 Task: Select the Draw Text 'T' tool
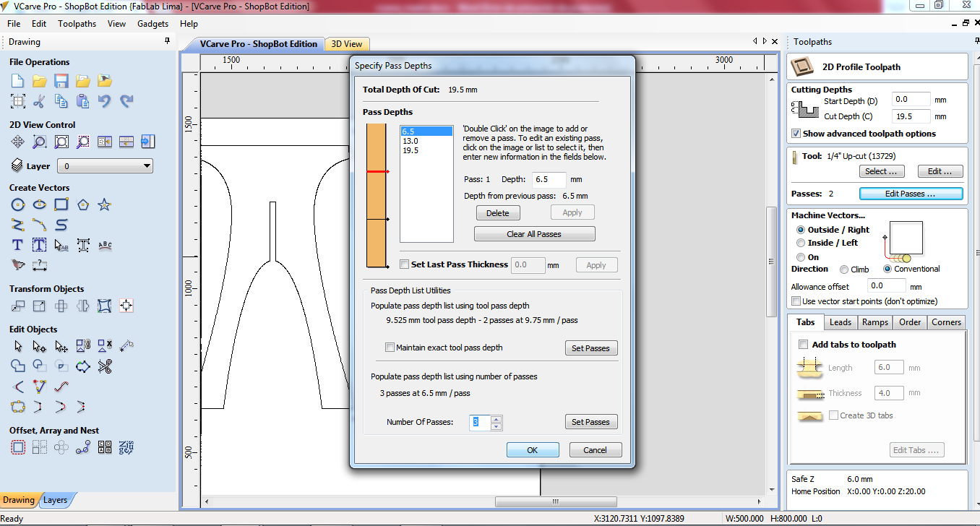pos(18,246)
